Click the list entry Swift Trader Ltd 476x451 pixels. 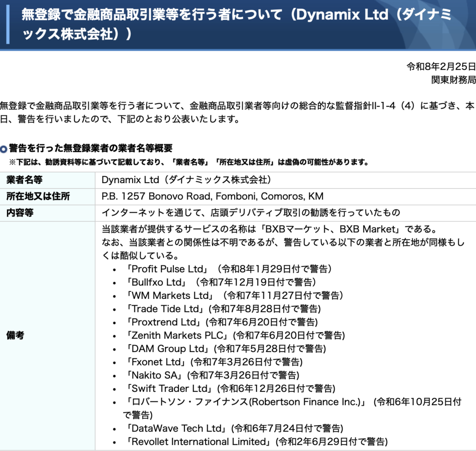click(x=230, y=388)
